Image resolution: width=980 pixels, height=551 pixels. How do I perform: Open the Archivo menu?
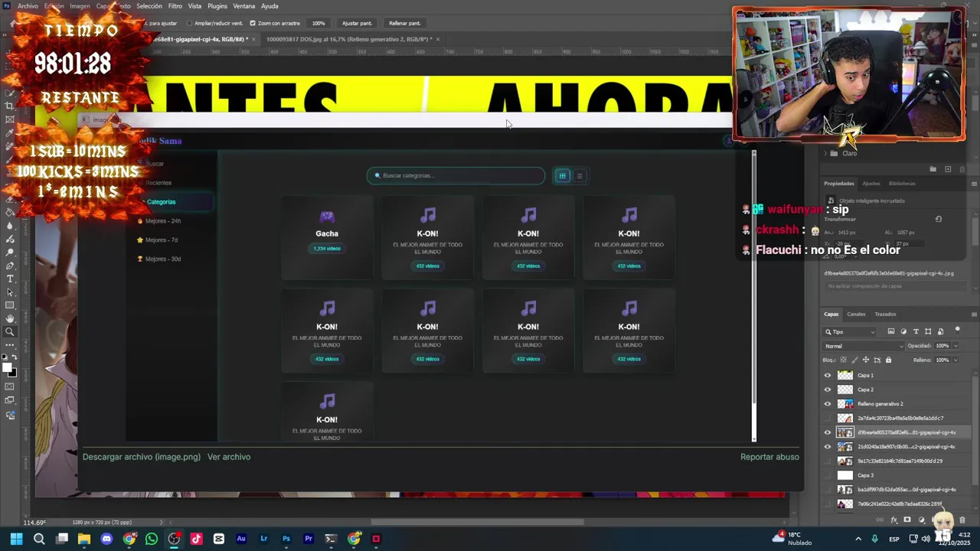pyautogui.click(x=28, y=6)
